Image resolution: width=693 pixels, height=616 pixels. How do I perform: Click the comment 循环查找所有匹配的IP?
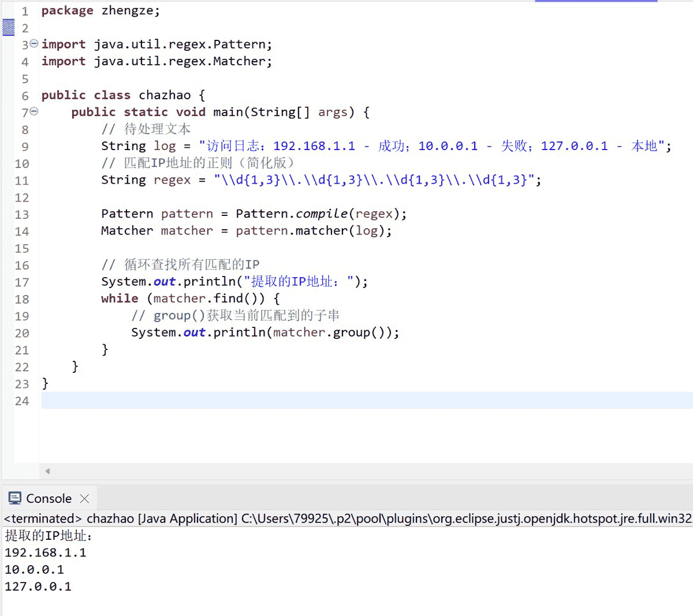click(x=180, y=264)
